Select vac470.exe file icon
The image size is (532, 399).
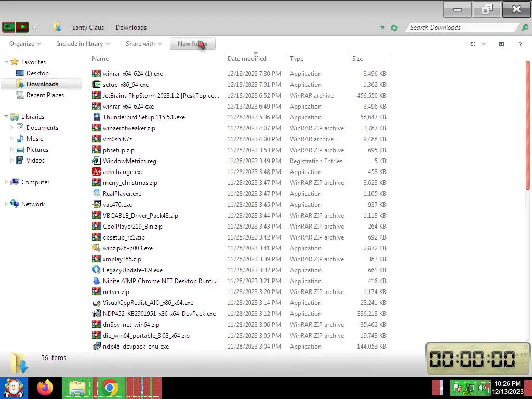tap(97, 205)
